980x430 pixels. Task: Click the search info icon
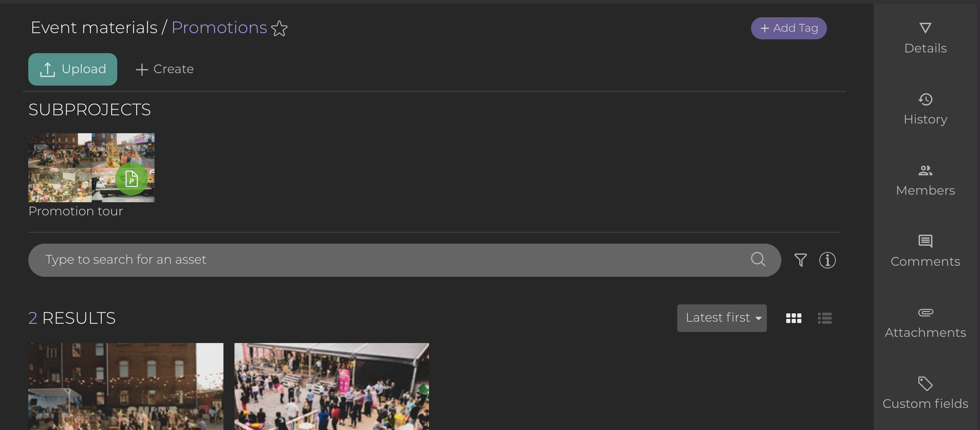coord(827,260)
